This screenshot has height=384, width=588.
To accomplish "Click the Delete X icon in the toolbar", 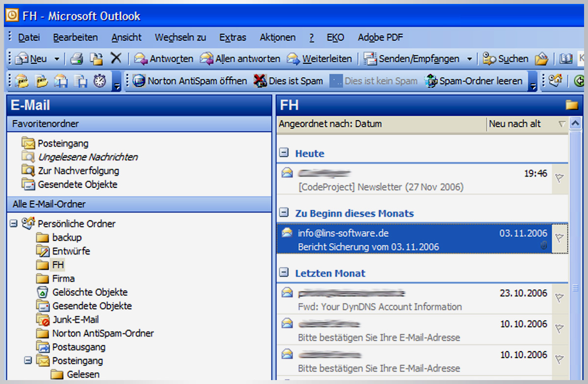I will [x=116, y=58].
